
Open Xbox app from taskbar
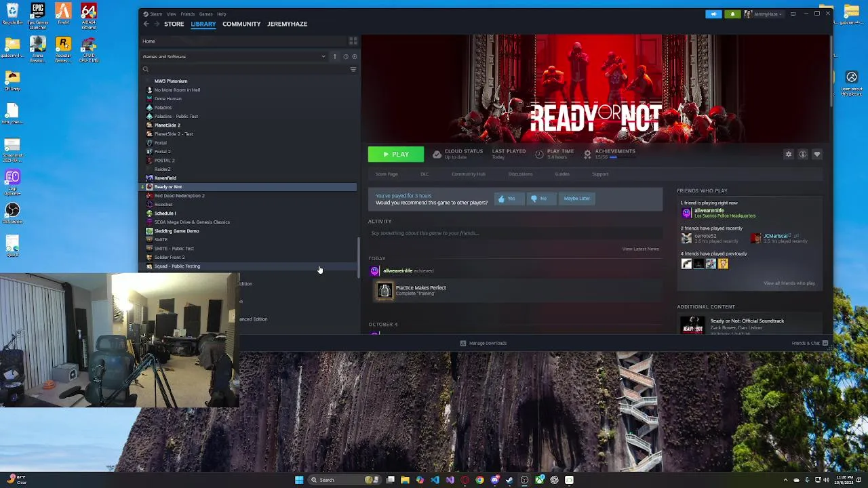pos(539,480)
